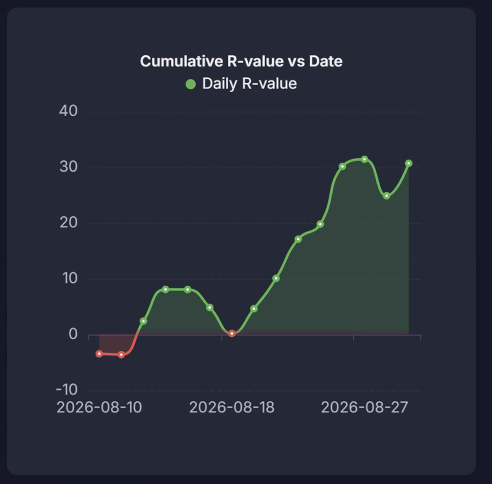Click the 40 y-axis label

tap(68, 111)
